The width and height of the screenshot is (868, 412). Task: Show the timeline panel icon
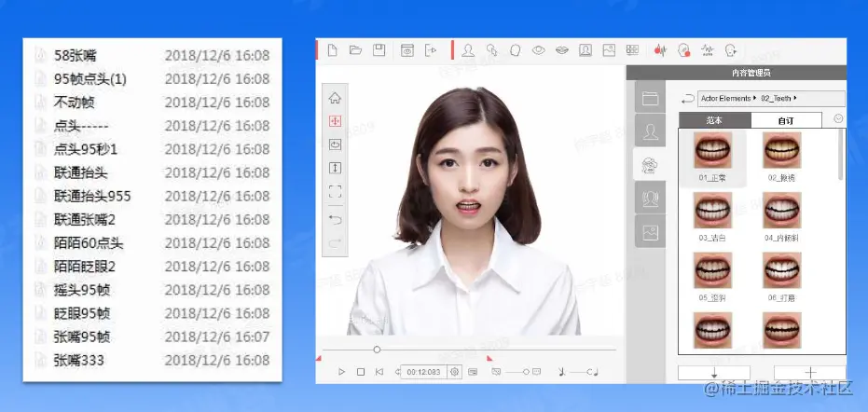pos(473,372)
